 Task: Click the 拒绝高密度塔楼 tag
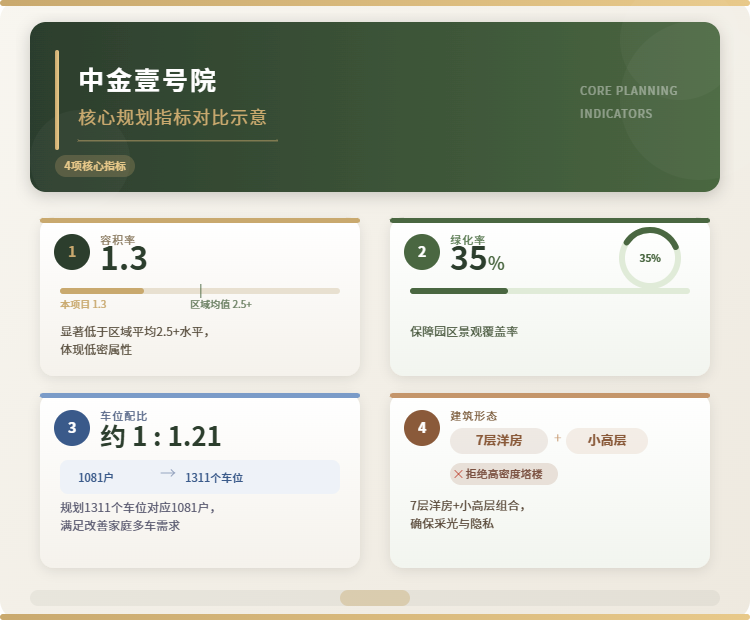pyautogui.click(x=504, y=474)
